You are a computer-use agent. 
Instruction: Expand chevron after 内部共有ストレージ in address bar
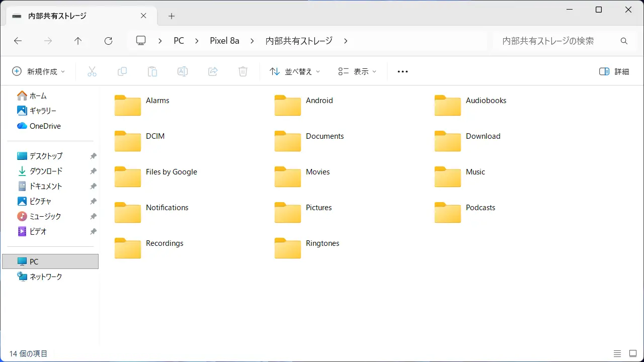[x=346, y=41]
